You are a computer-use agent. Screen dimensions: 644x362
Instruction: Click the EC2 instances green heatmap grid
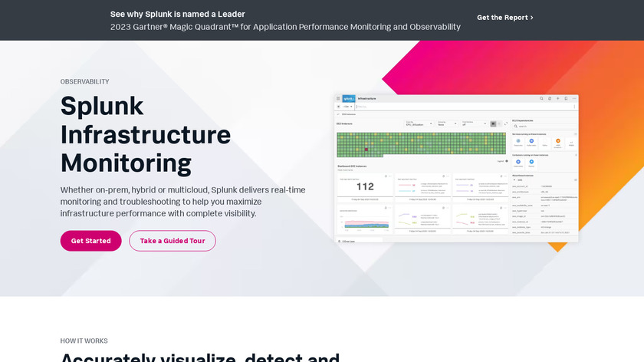(x=422, y=145)
